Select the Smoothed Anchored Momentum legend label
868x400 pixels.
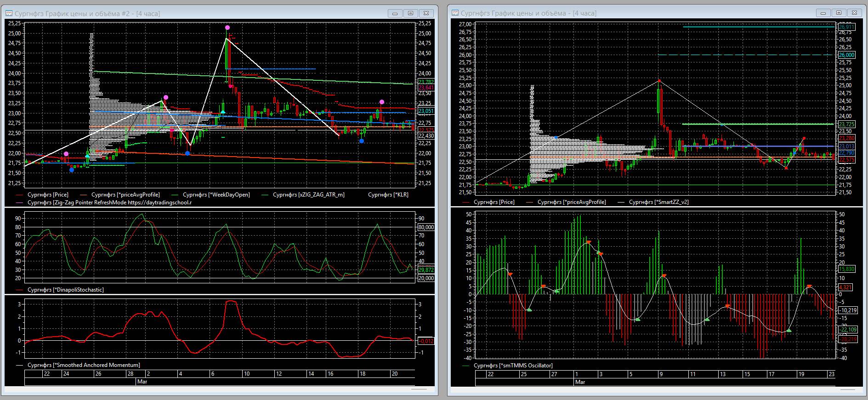(x=84, y=365)
